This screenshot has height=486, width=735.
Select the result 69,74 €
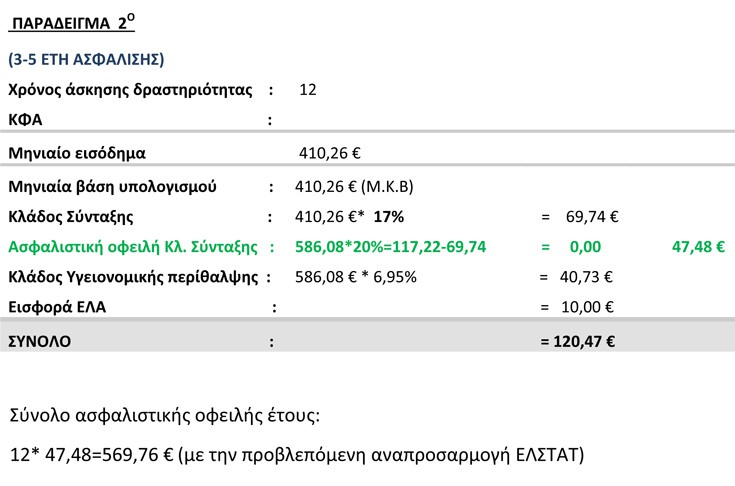coord(593,216)
